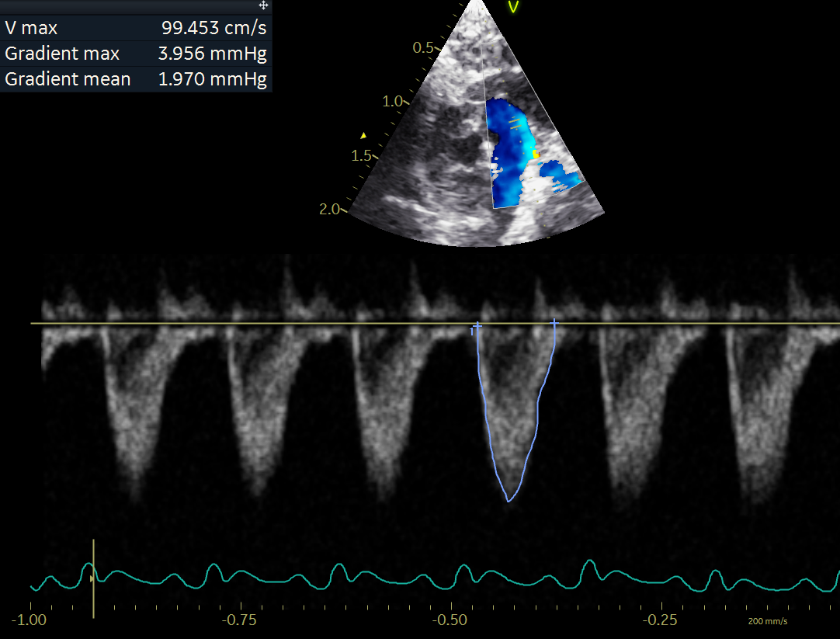Click the 1.5 depth scale label
840x639 pixels.
361,156
